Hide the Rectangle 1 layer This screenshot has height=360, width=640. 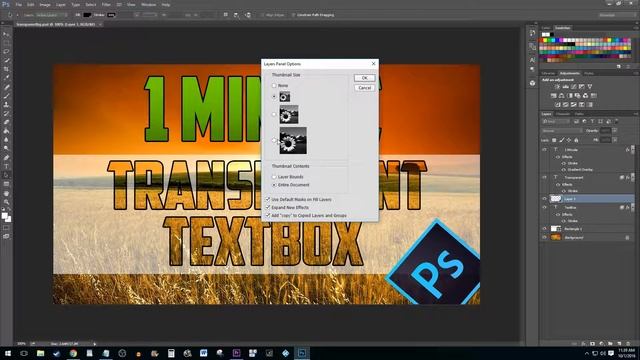tap(544, 229)
